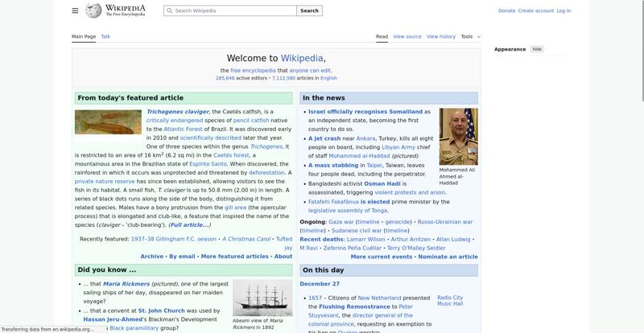Screen dimensions: 644x333
Task: Click the Wikipedia globe logo
Action: click(x=93, y=10)
